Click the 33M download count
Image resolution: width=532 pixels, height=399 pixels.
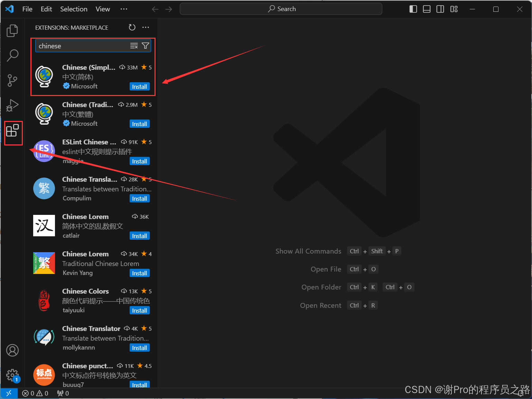click(129, 67)
